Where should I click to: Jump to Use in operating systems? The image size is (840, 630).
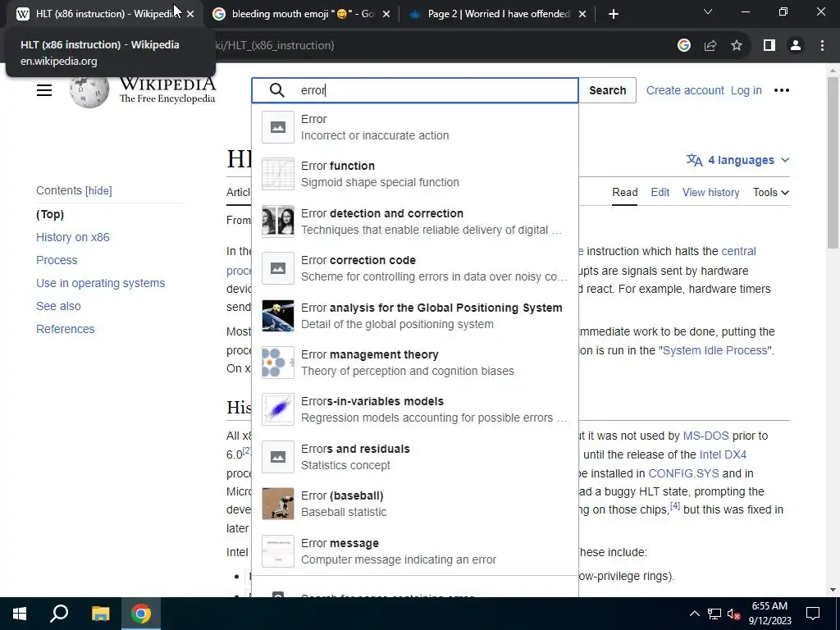click(101, 283)
